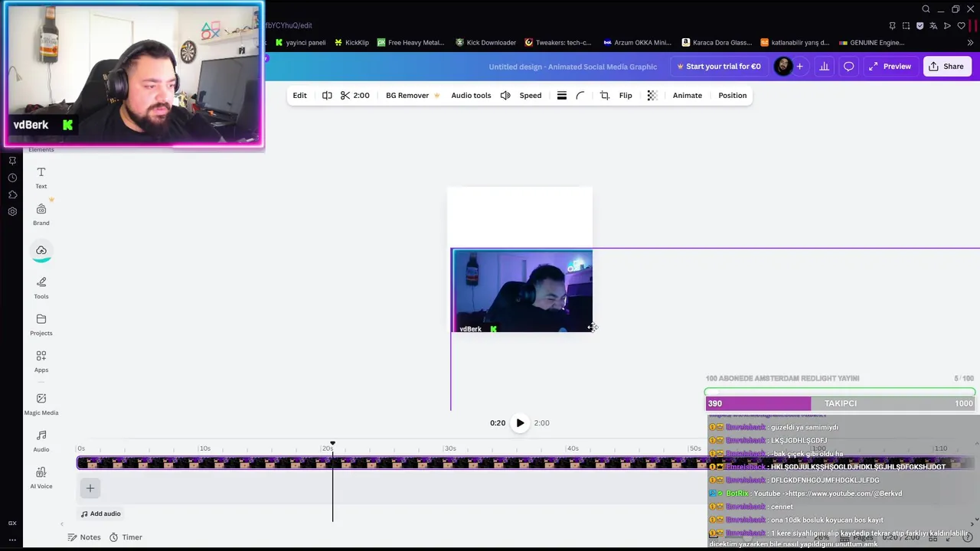
Task: Open the KickKlip bookmark
Action: click(351, 43)
